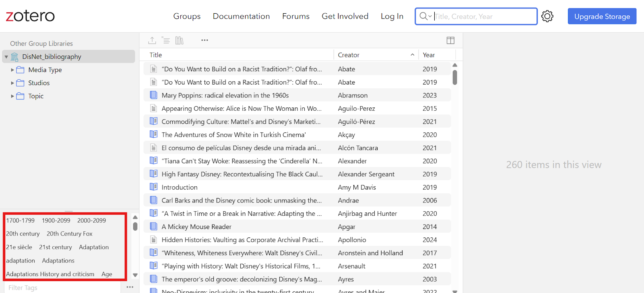Click icon beside Introduction row
This screenshot has width=644, height=293.
point(153,187)
